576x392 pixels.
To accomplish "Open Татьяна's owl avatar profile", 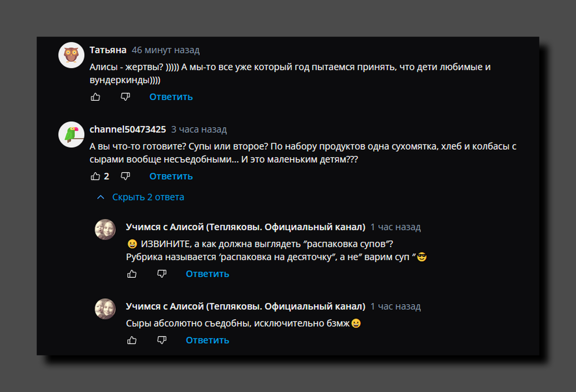I will pyautogui.click(x=72, y=55).
